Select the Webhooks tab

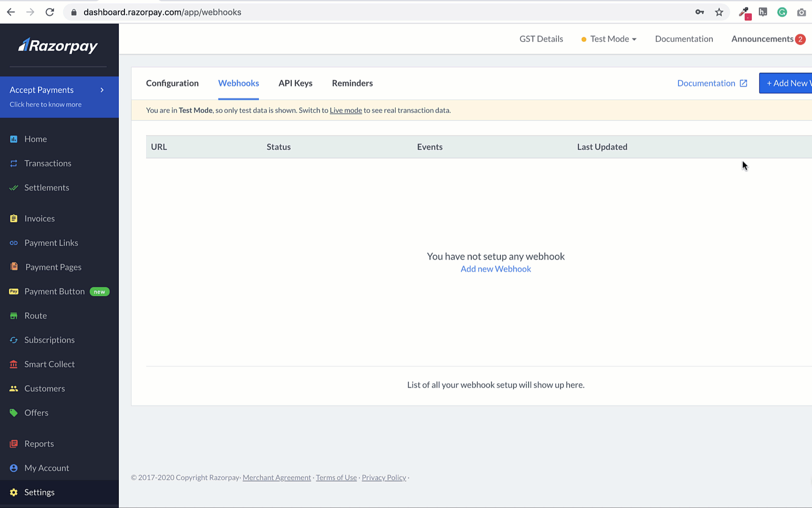pos(239,83)
